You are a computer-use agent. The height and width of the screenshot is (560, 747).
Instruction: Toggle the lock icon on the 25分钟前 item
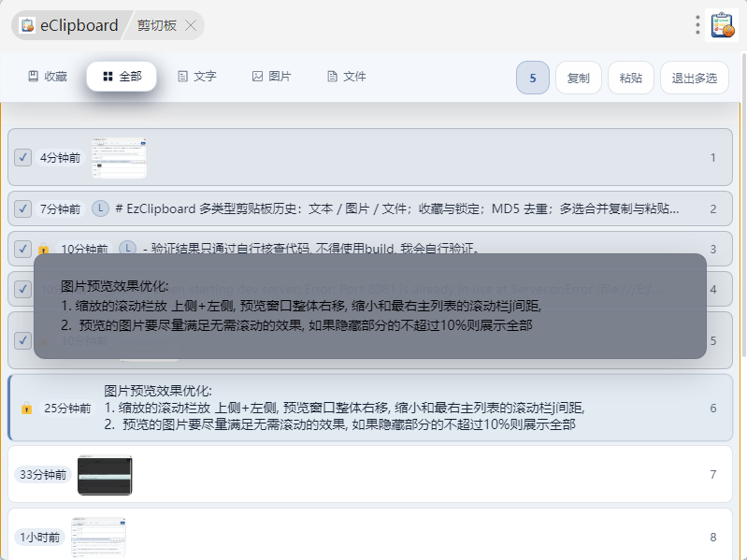pyautogui.click(x=27, y=409)
